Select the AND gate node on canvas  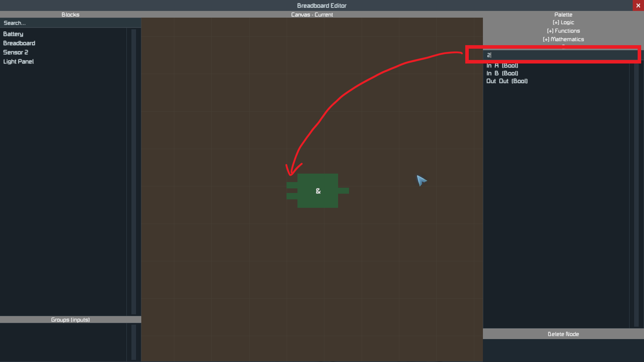(318, 191)
